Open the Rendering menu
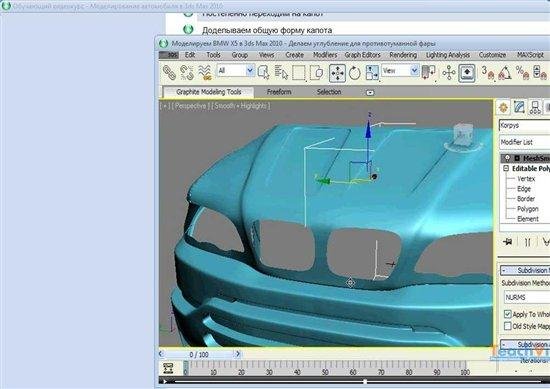550x389 pixels. [403, 55]
